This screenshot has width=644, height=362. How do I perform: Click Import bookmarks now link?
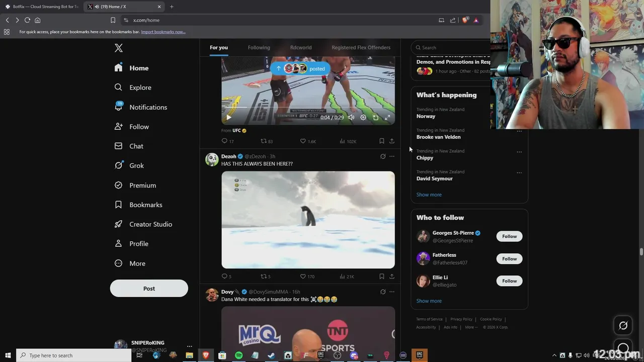coord(163,32)
